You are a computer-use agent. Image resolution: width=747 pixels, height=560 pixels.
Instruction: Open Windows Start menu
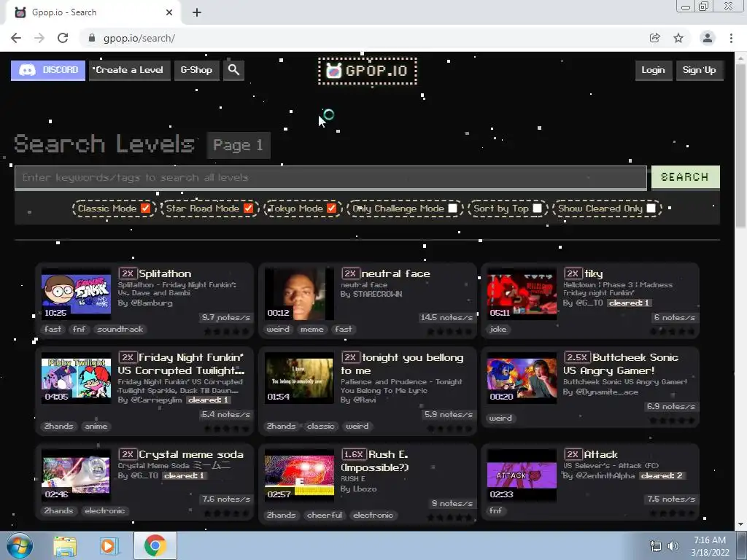(19, 545)
